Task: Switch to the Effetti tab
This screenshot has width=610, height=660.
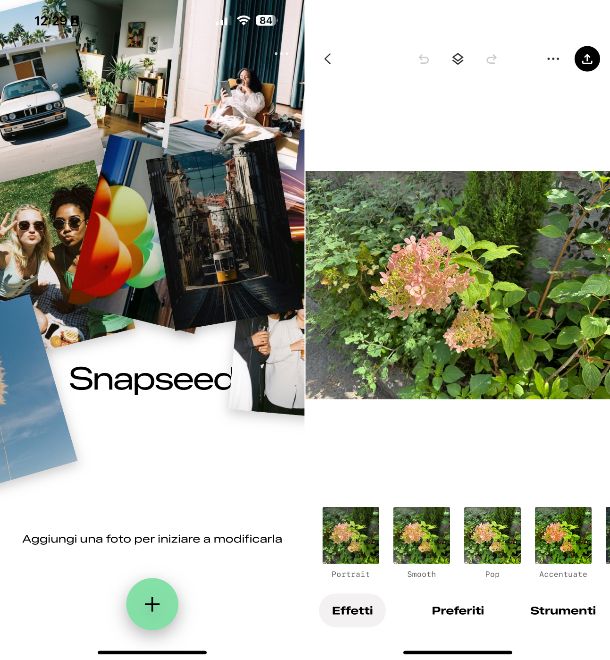Action: coord(352,610)
